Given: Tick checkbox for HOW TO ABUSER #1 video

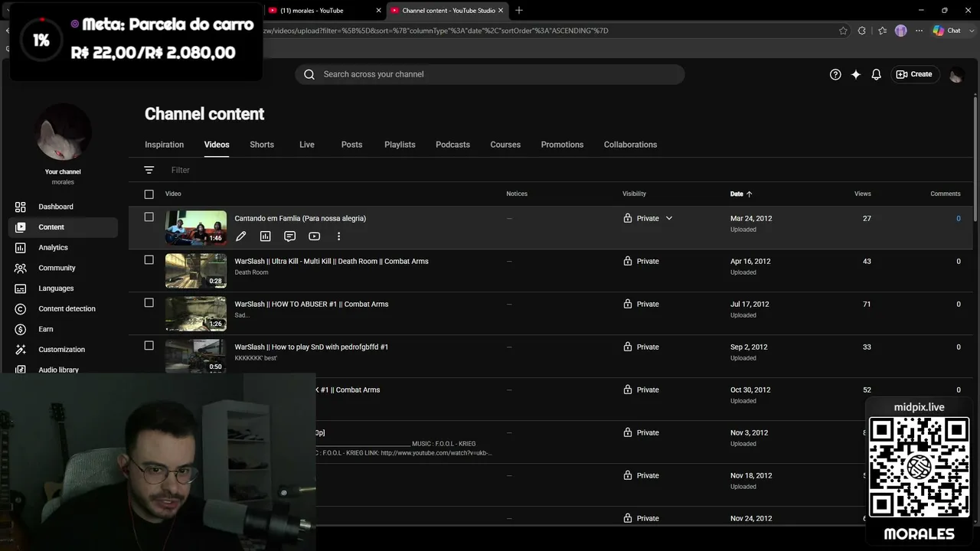Looking at the screenshot, I should 149,303.
